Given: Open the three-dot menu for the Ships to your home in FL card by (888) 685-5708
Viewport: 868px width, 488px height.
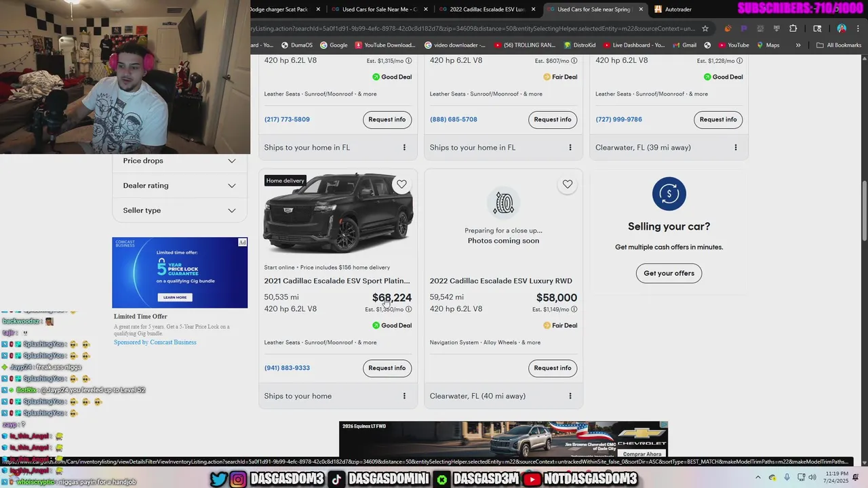Looking at the screenshot, I should (x=570, y=147).
